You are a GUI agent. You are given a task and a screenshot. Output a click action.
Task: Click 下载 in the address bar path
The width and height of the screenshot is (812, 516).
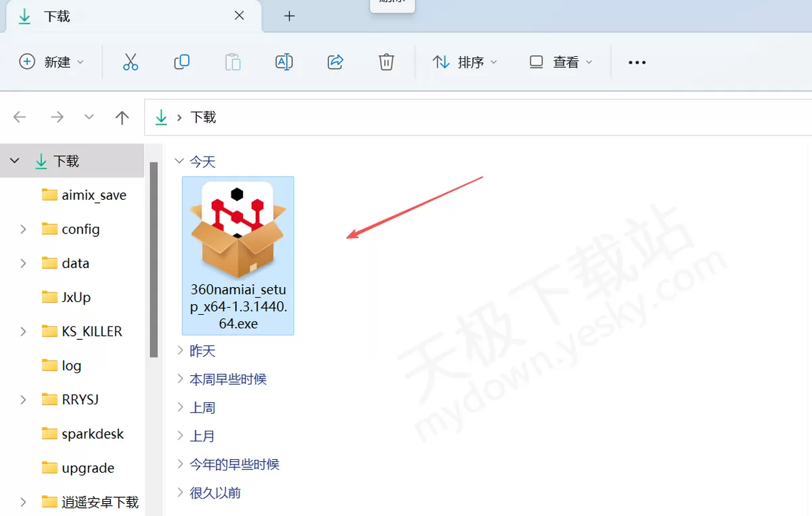pos(203,117)
